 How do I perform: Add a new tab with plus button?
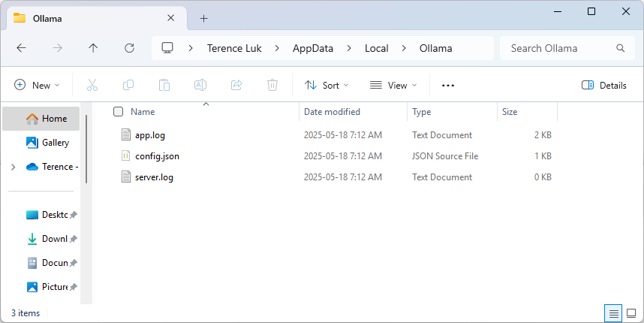203,18
